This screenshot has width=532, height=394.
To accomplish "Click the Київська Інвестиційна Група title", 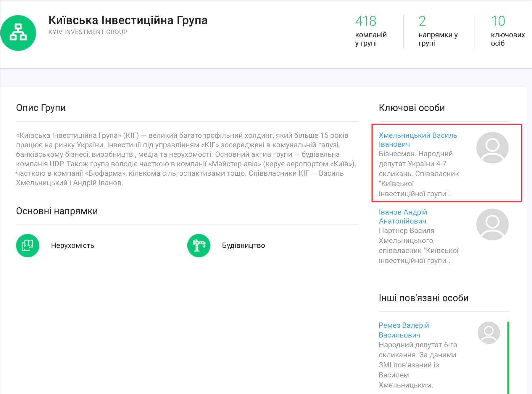I will (x=128, y=20).
